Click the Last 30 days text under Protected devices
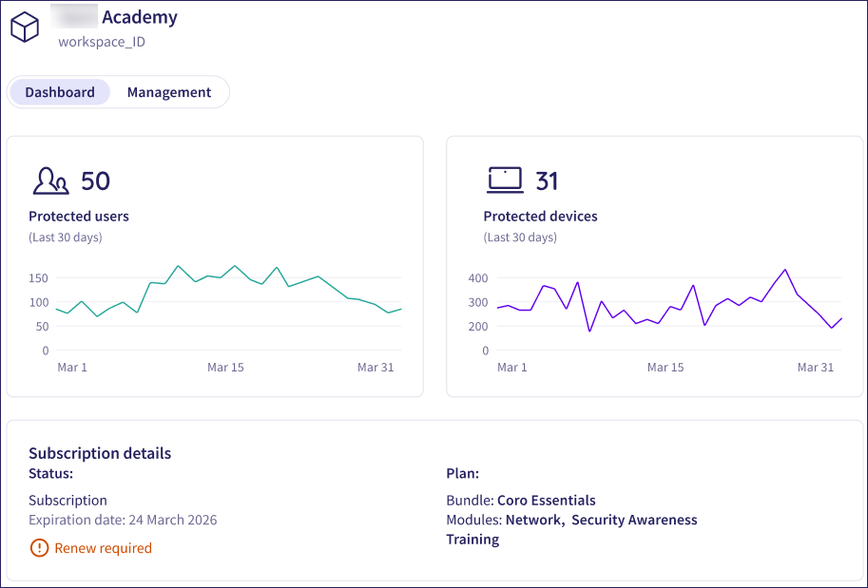 coord(520,237)
